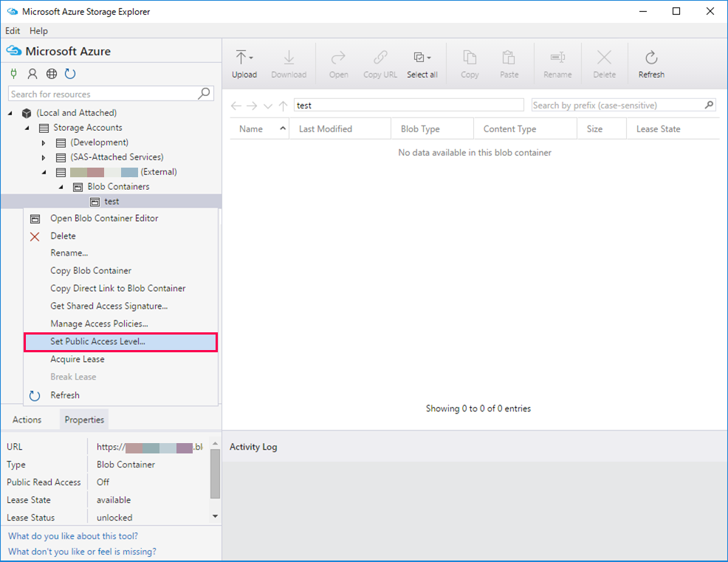Click the up-arrow navigate parent icon
728x562 pixels.
(x=284, y=106)
